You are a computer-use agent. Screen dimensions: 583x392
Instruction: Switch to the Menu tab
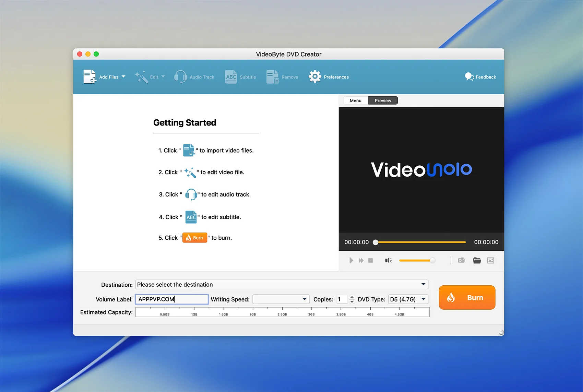356,100
